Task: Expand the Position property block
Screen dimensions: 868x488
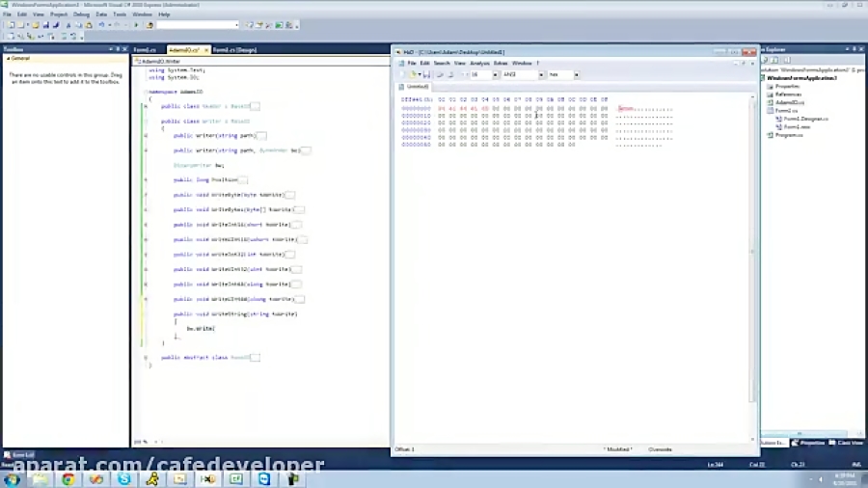Action: (146, 179)
